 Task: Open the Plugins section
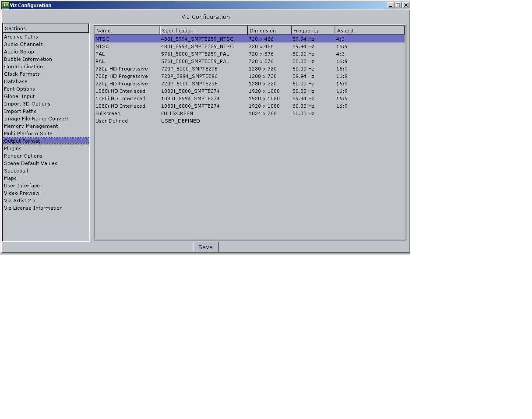pos(12,148)
